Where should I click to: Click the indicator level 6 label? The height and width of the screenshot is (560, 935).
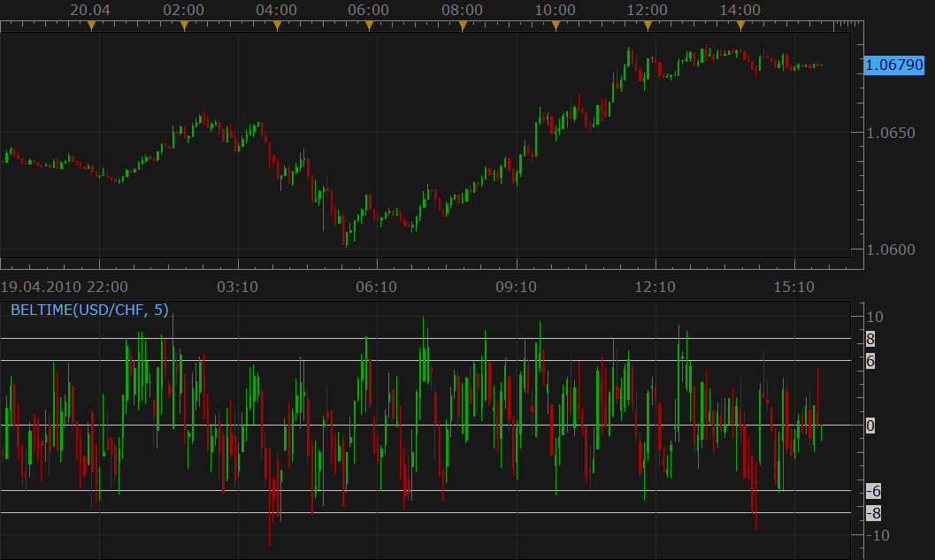pos(870,361)
